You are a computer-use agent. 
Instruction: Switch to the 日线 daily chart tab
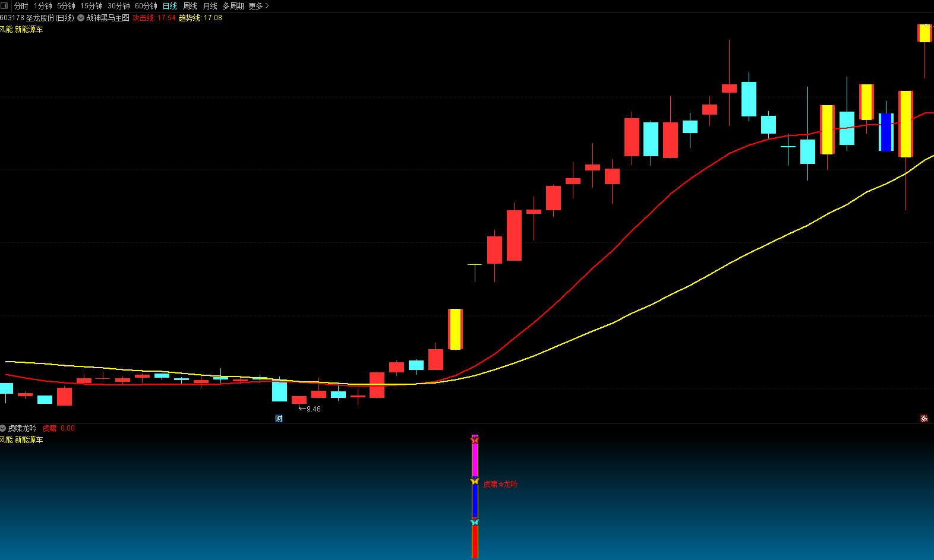170,6
